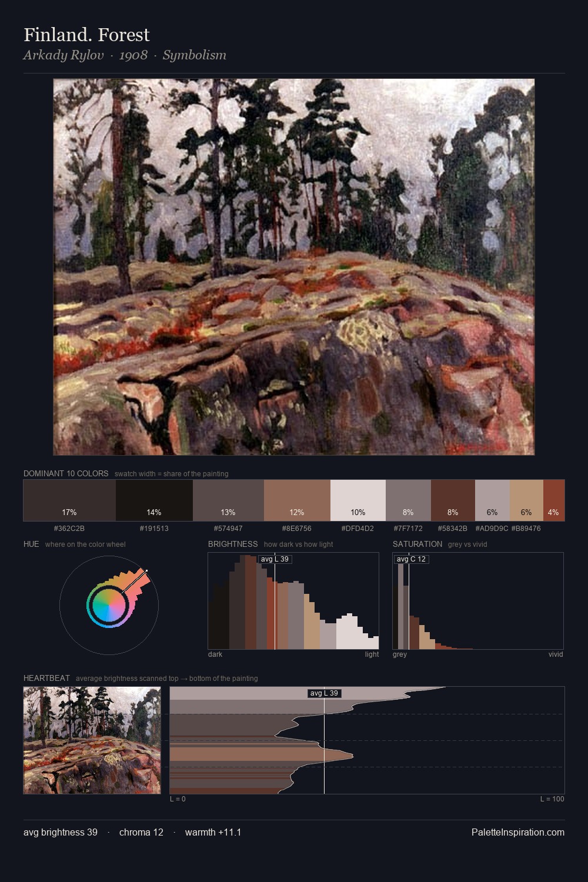Pick the #574947 swatch labeled 13%
The image size is (588, 882).
228,500
